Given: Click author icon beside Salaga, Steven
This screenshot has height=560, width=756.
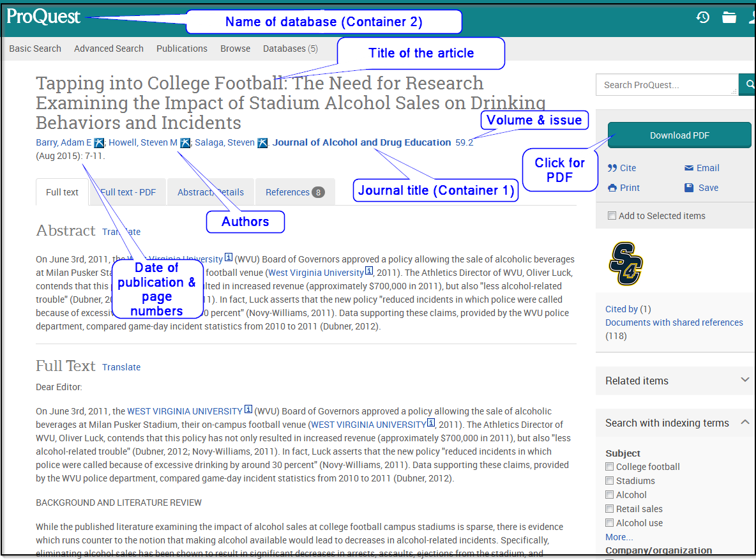Looking at the screenshot, I should pos(262,143).
